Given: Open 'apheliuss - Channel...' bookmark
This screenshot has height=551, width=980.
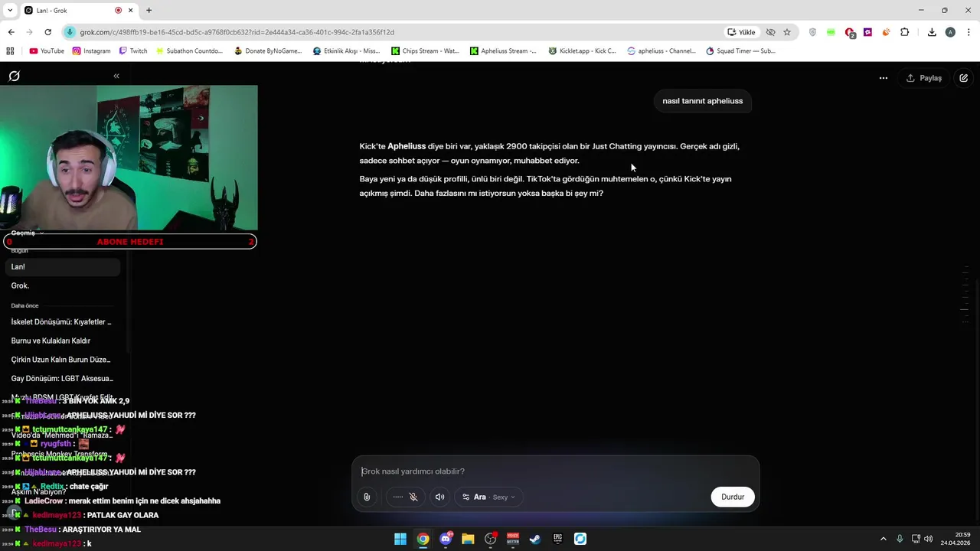Looking at the screenshot, I should coord(661,51).
